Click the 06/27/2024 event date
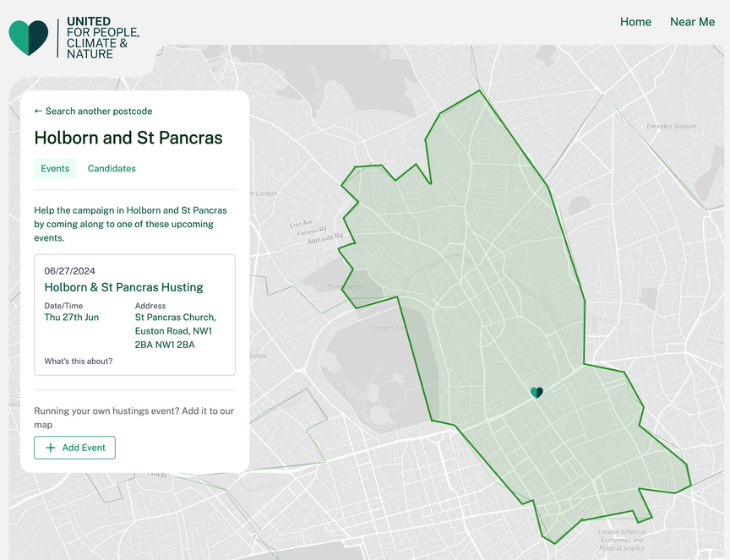 tap(70, 271)
